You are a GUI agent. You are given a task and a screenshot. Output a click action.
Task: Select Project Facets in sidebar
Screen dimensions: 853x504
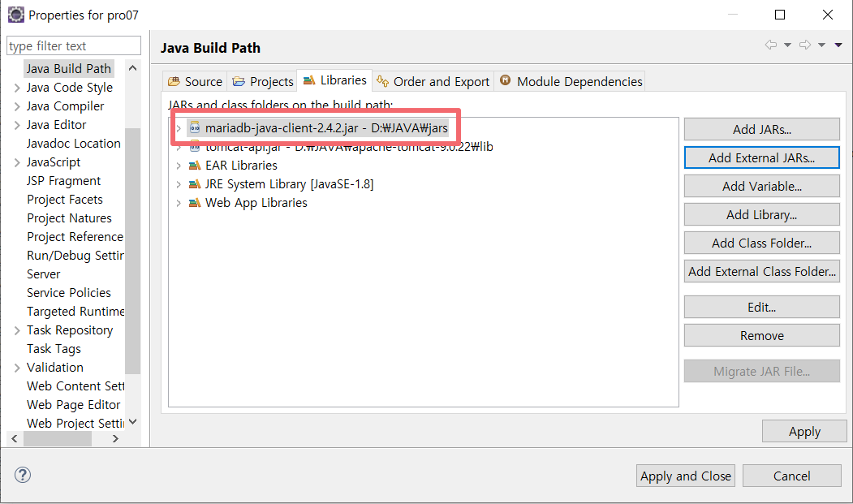pos(65,200)
